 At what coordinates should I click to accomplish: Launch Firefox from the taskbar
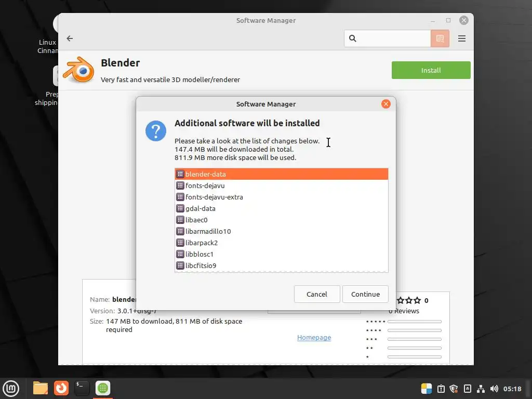tap(61, 388)
